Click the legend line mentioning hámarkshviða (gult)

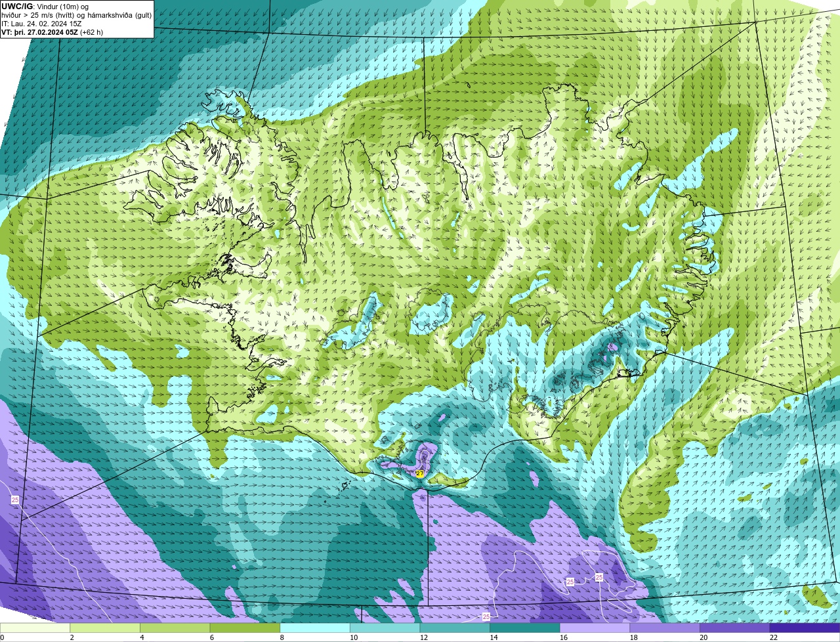click(76, 14)
